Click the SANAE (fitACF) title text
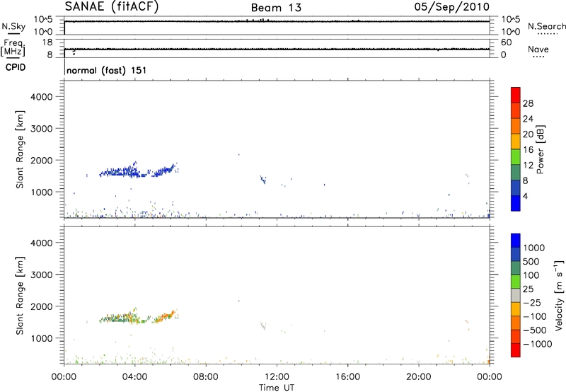The height and width of the screenshot is (392, 566). pyautogui.click(x=112, y=6)
